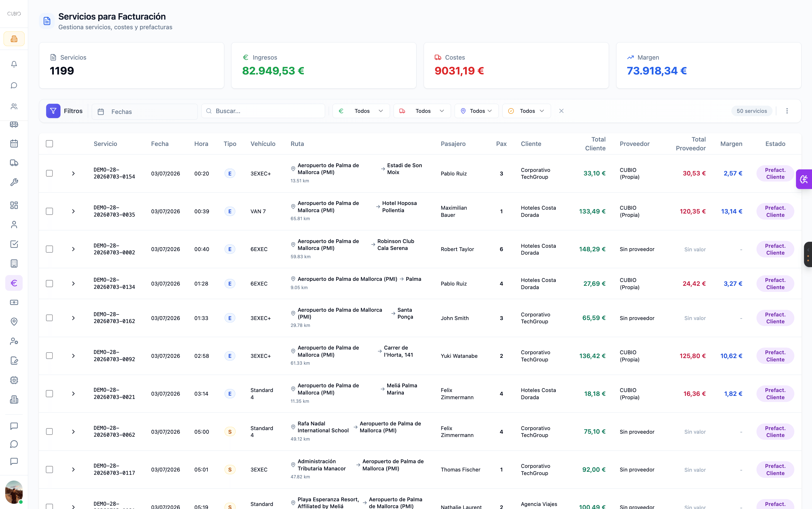Click the purple assistant icon at right edge
812x509 pixels.
pos(804,179)
